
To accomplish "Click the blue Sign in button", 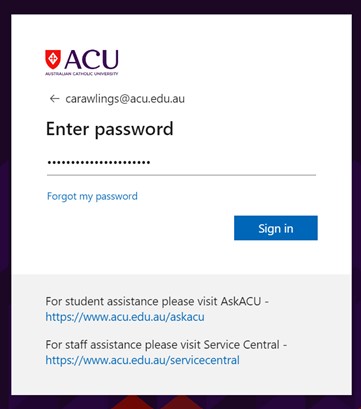I will tap(276, 228).
